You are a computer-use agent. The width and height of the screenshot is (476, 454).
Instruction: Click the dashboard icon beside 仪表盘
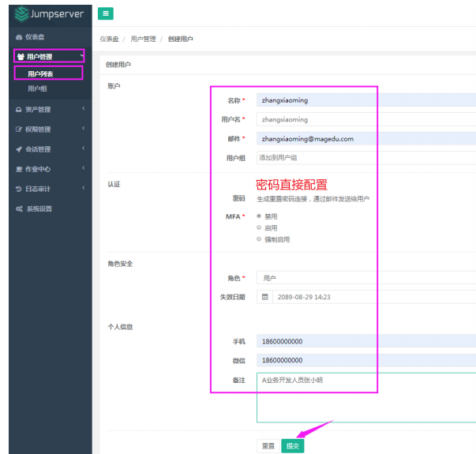point(19,37)
